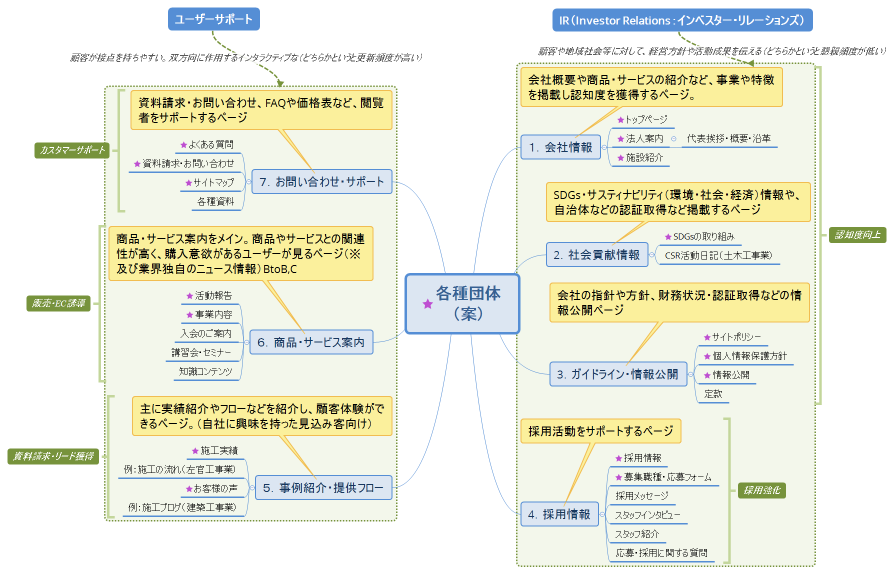Click the green 認知度向上 summary tag
This screenshot has height=575, width=895.
click(x=856, y=235)
